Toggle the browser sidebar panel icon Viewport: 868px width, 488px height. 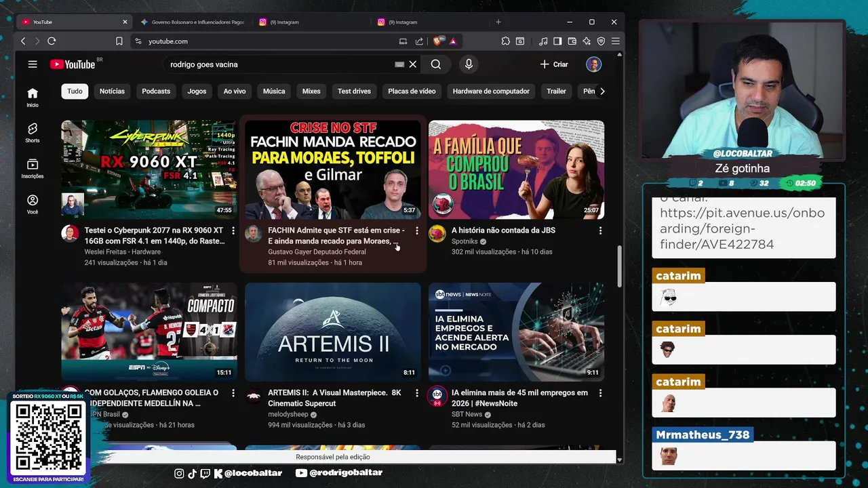point(557,41)
